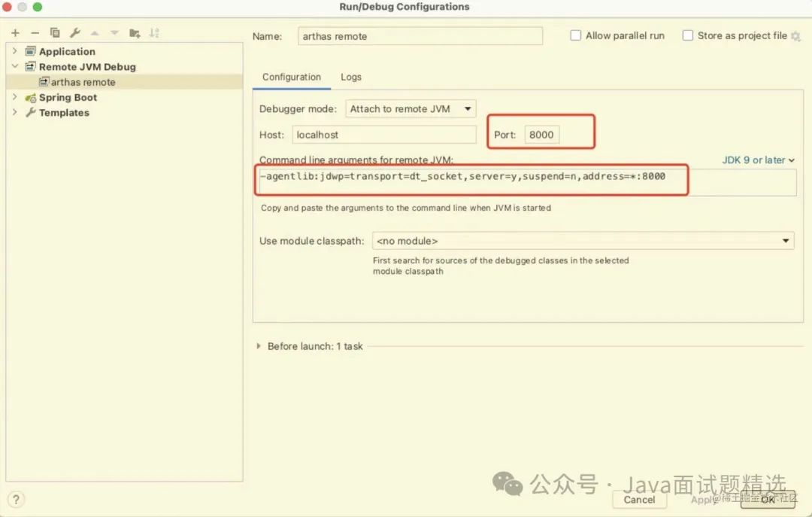Image resolution: width=812 pixels, height=517 pixels.
Task: Click the window zoom green button
Action: click(38, 7)
